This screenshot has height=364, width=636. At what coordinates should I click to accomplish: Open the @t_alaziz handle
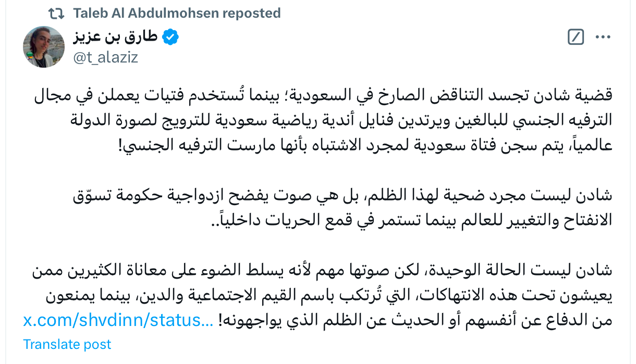(x=106, y=57)
